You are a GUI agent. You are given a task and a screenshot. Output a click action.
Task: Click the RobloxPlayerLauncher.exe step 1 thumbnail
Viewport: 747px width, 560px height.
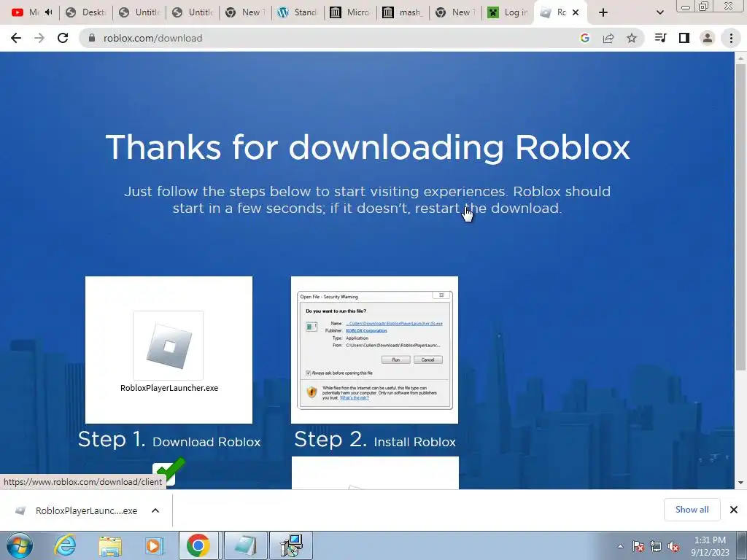coord(169,350)
